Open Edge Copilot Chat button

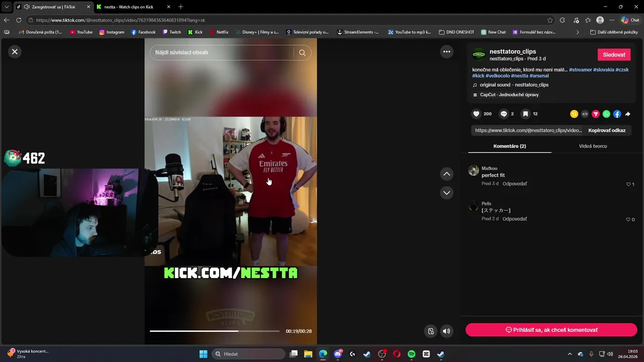coord(630,20)
